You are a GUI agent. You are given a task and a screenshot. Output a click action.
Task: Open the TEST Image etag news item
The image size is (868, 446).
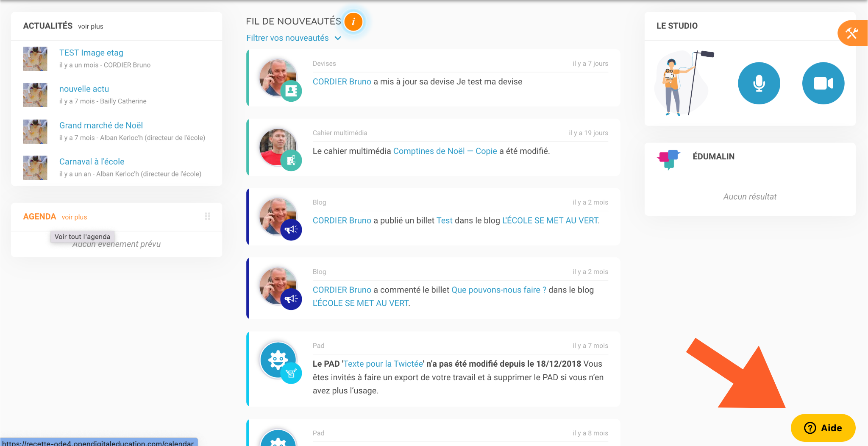(x=91, y=53)
